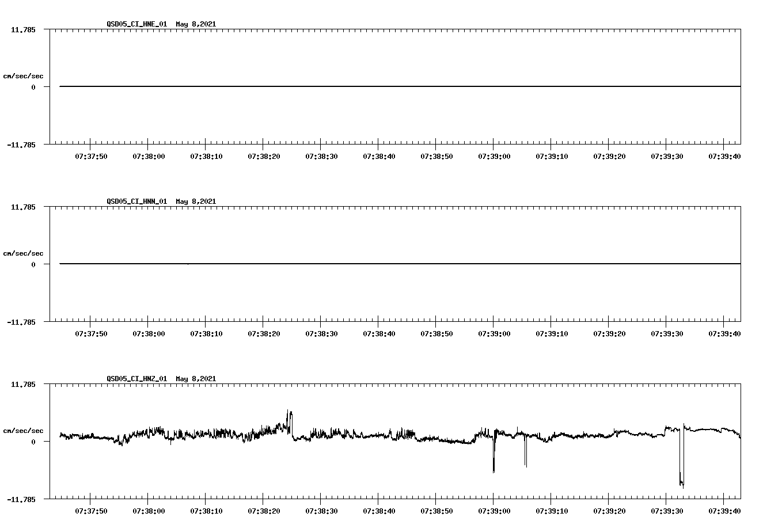Click the 07:37:50 tick label on bottom axis
Screen dimensions: 782x532
coord(91,510)
